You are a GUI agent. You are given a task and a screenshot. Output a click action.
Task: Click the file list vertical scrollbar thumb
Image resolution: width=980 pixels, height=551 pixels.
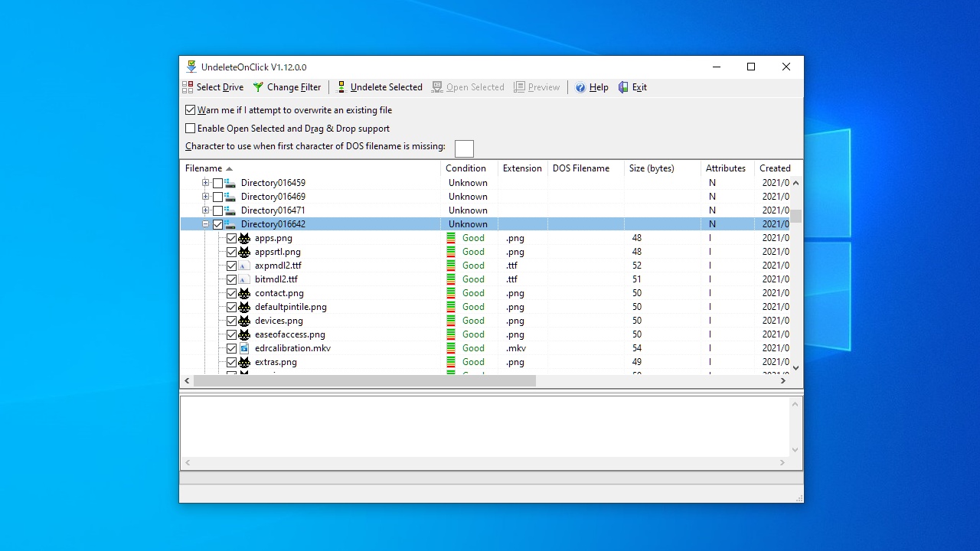(x=795, y=216)
